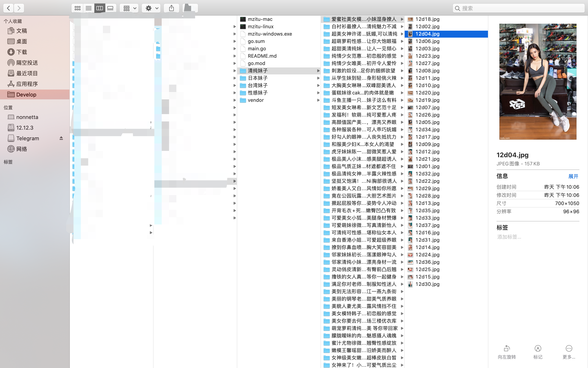This screenshot has width=588, height=368.
Task: Expand the vendor folder arrow
Action: pos(318,100)
